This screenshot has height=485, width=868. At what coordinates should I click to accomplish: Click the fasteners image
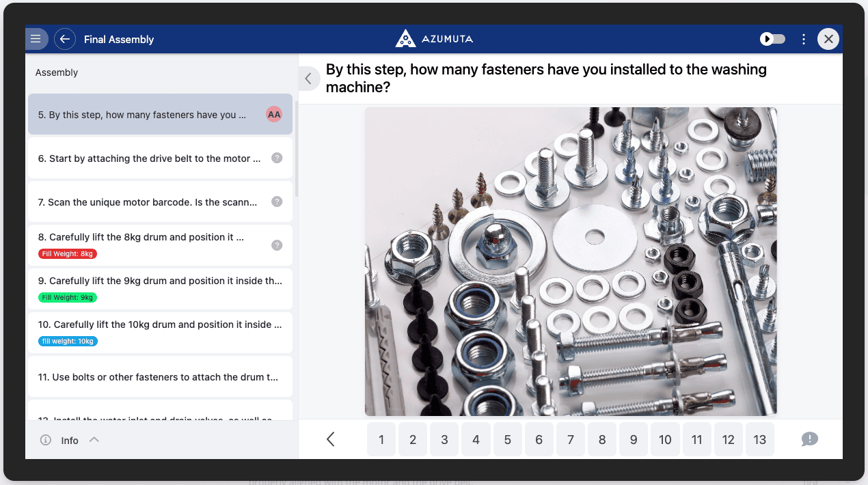571,262
